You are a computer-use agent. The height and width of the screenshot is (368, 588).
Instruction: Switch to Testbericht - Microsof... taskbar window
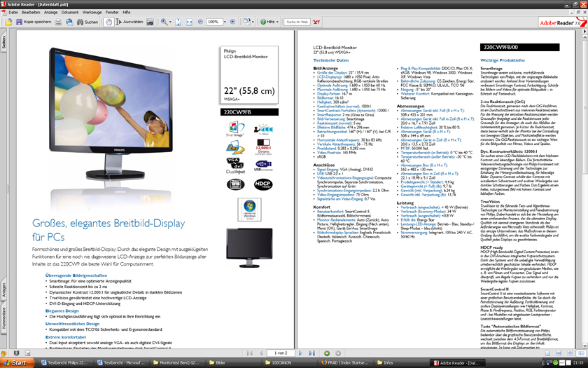120,363
